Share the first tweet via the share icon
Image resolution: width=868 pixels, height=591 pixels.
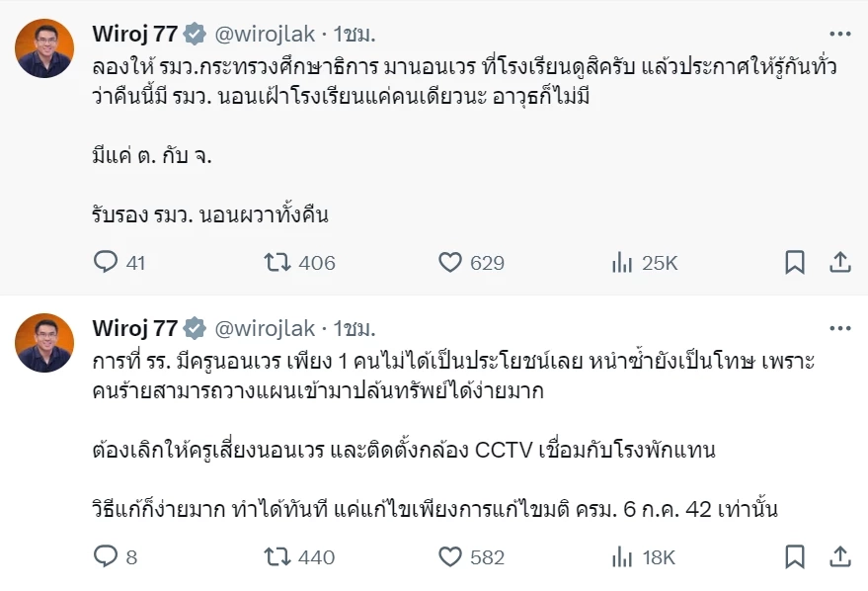(840, 263)
